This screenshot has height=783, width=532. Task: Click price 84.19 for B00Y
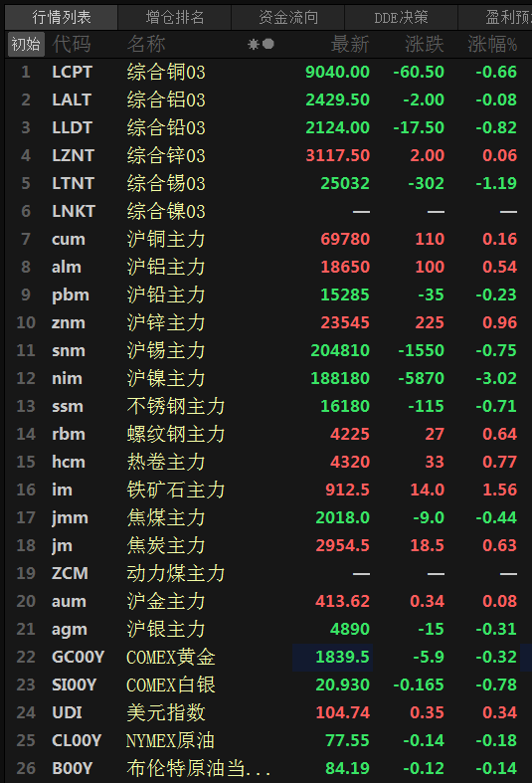point(347,768)
